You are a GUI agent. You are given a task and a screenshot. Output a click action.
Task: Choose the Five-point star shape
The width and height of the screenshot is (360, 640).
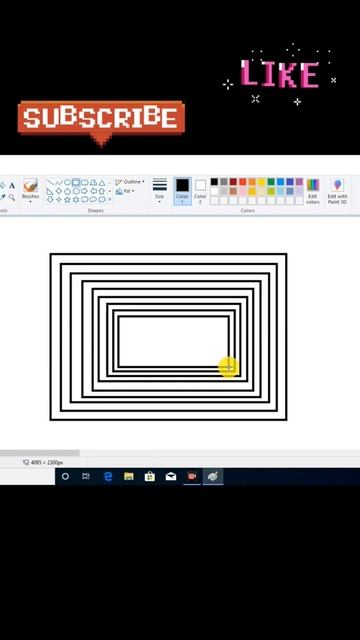(67, 200)
